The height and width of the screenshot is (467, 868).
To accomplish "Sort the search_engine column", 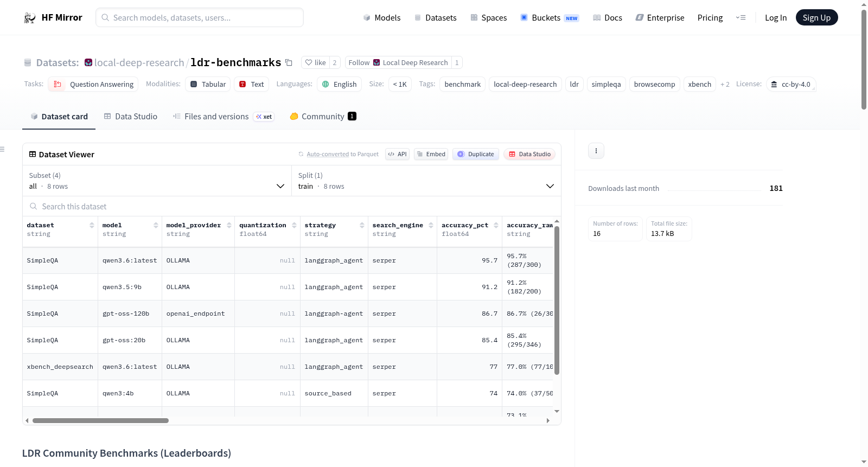I will tap(431, 225).
